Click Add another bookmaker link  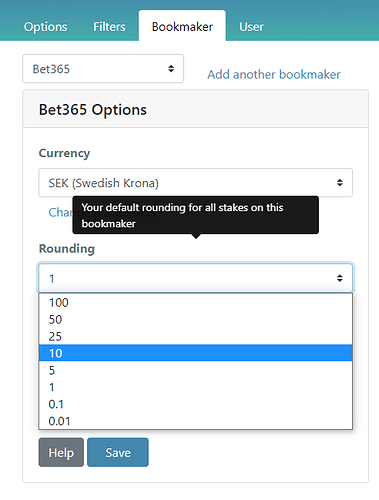click(x=274, y=74)
